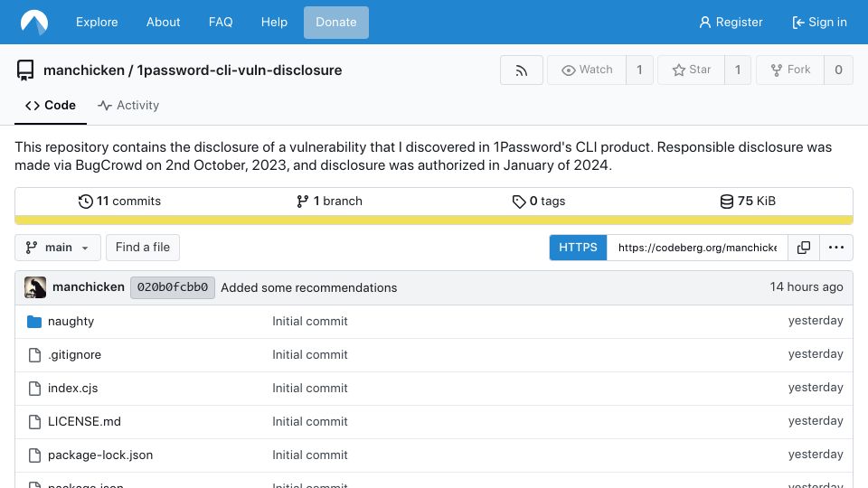Click the .gitignore file icon
Viewport: 868px width, 488px height.
(x=34, y=355)
